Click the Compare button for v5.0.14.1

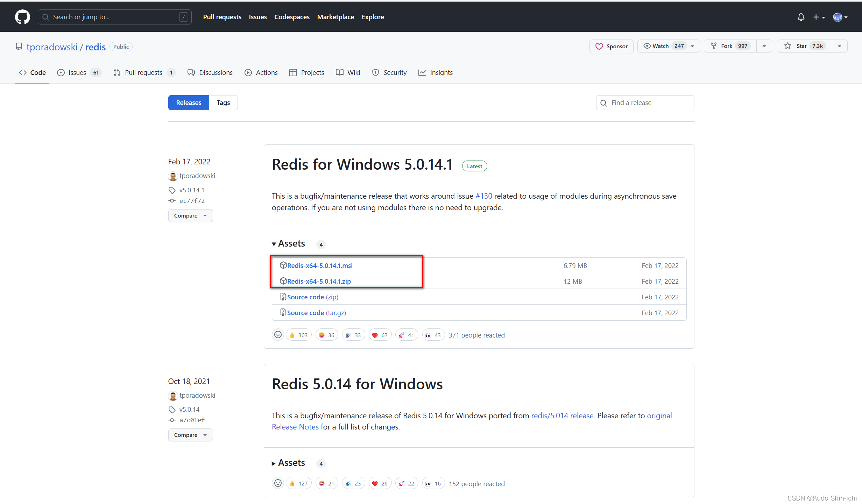click(x=189, y=215)
